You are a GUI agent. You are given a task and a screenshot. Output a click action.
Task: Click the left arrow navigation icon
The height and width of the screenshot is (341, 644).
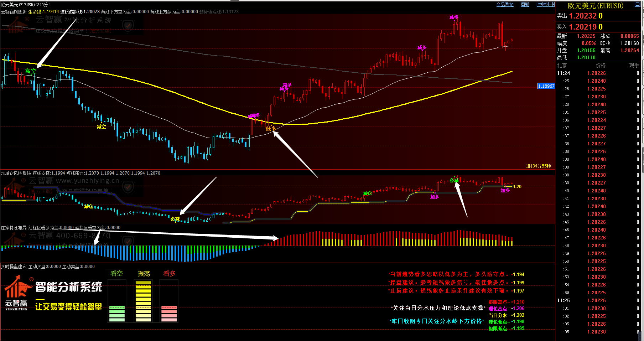coord(540,5)
